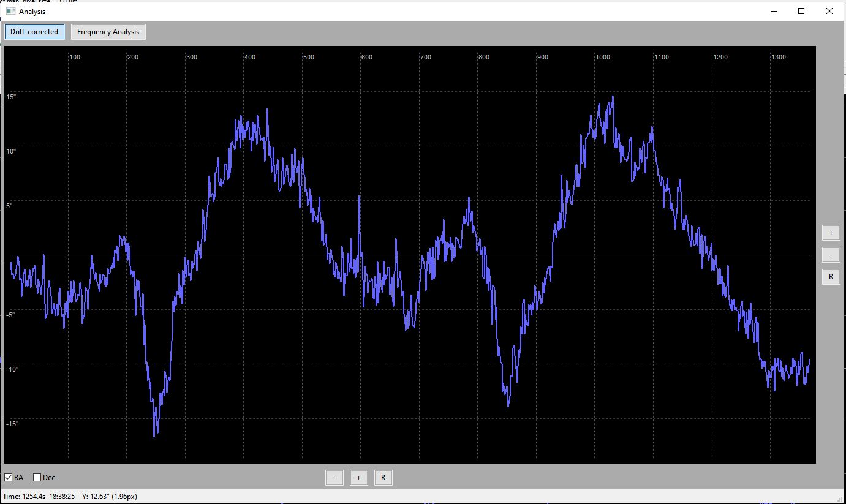Viewport: 846px width, 504px height.
Task: Click the -15" y-axis label
Action: pos(12,424)
